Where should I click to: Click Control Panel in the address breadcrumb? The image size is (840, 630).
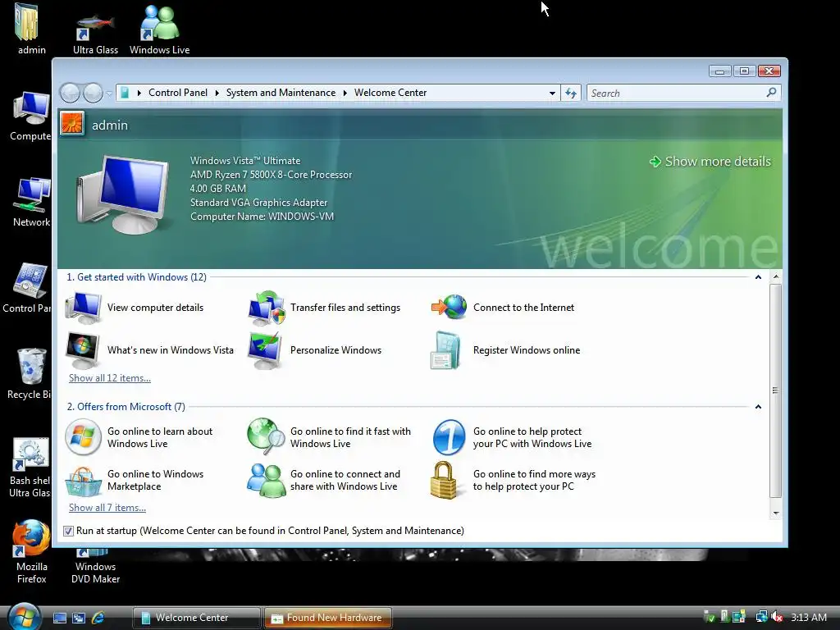point(178,93)
